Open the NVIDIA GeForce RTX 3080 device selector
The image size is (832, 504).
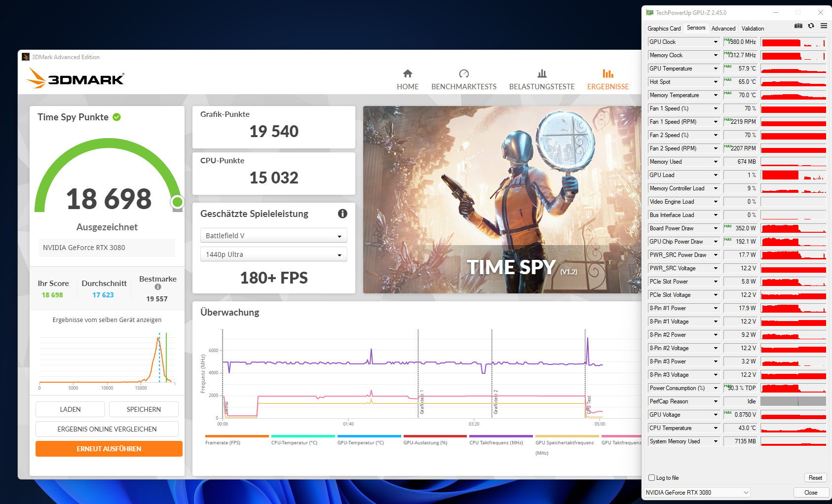pos(697,493)
